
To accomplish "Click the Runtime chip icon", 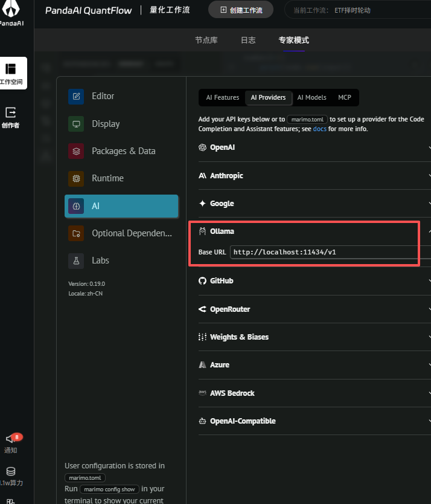I will (76, 178).
